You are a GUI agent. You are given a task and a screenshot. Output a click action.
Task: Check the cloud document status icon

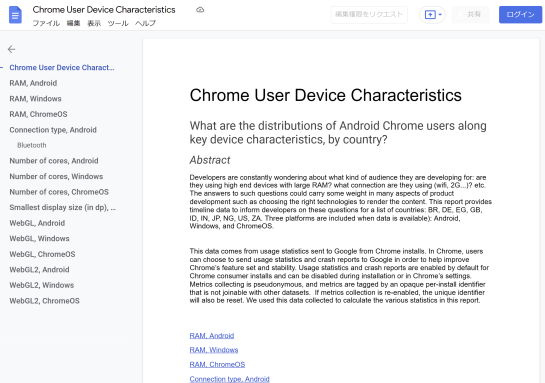[x=200, y=10]
